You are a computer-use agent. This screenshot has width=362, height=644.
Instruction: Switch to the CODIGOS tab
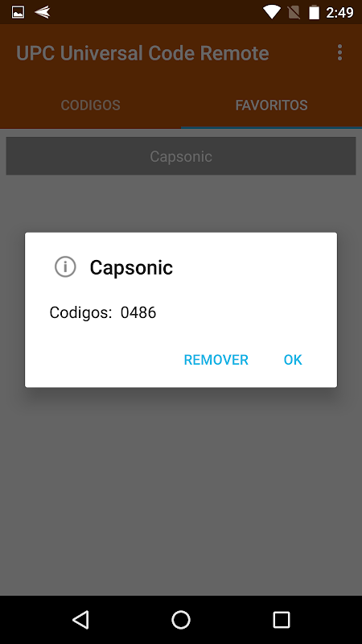90,105
